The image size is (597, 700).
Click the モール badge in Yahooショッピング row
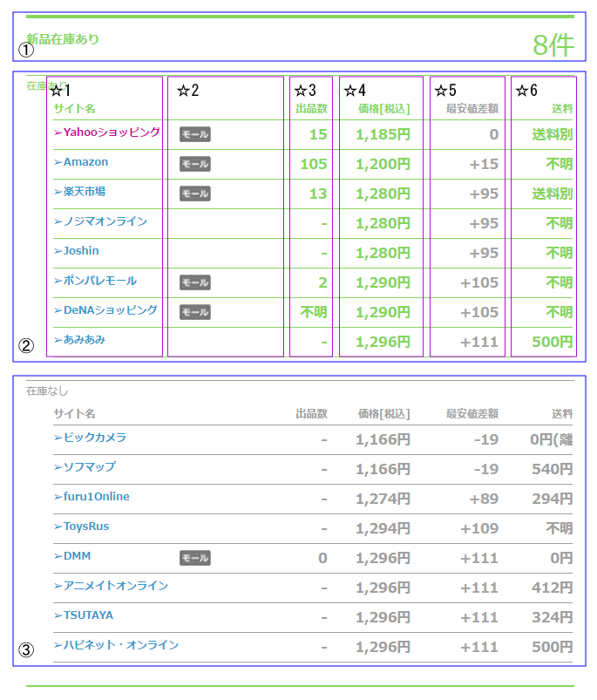coord(195,134)
